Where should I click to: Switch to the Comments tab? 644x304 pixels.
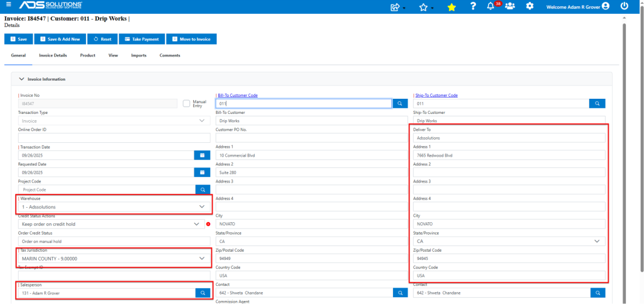(170, 55)
